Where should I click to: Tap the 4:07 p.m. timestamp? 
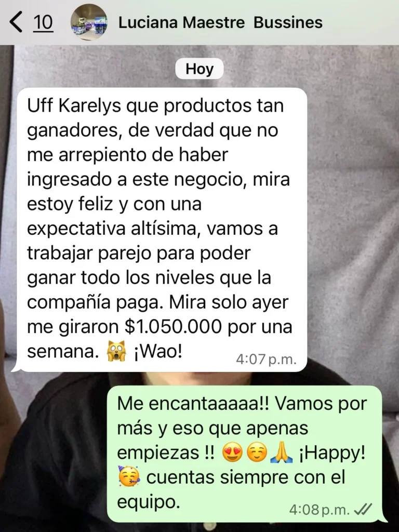point(267,360)
